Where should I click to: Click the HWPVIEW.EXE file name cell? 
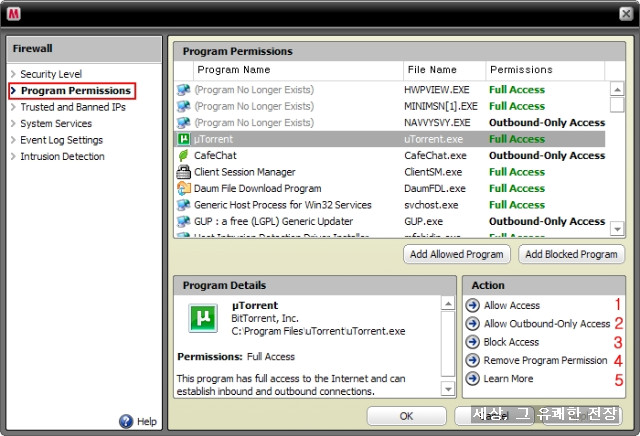[437, 89]
